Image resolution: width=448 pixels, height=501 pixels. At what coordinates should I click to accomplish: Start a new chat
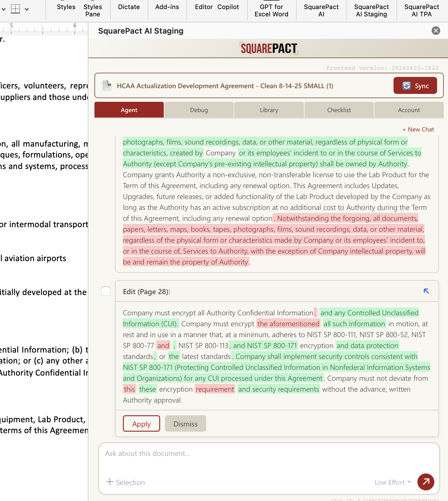(x=418, y=129)
